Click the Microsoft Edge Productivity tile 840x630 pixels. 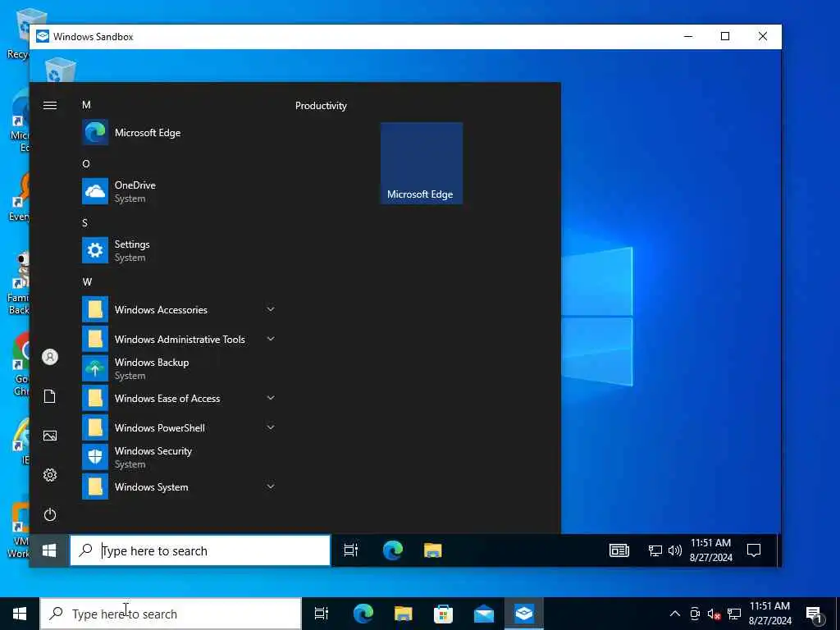(x=422, y=163)
